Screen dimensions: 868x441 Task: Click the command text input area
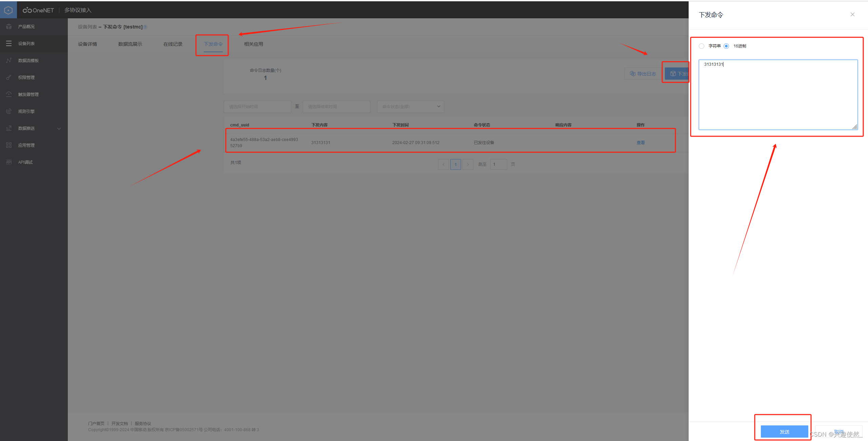click(x=778, y=95)
